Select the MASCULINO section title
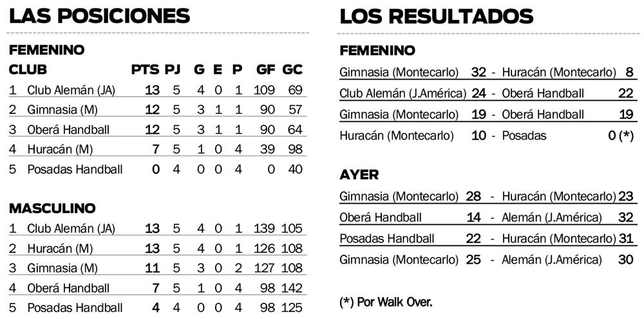 (x=52, y=208)
